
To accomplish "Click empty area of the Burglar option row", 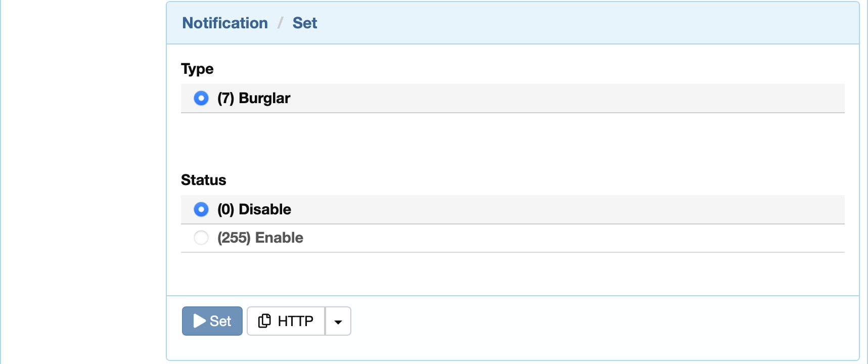I will pyautogui.click(x=556, y=98).
